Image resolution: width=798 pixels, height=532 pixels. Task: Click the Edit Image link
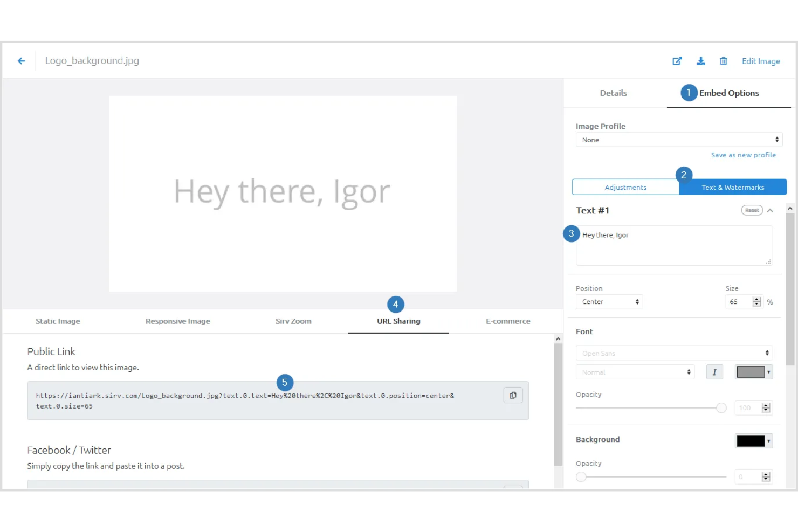click(761, 61)
